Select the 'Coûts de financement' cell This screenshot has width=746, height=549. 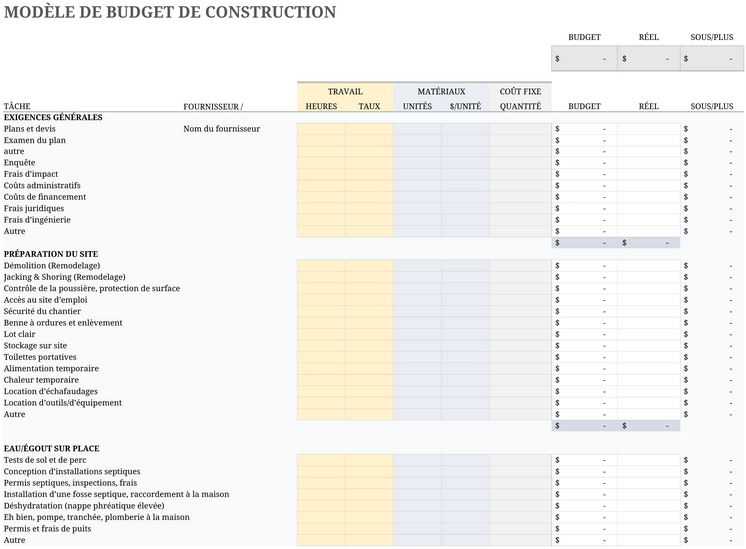[x=45, y=197]
